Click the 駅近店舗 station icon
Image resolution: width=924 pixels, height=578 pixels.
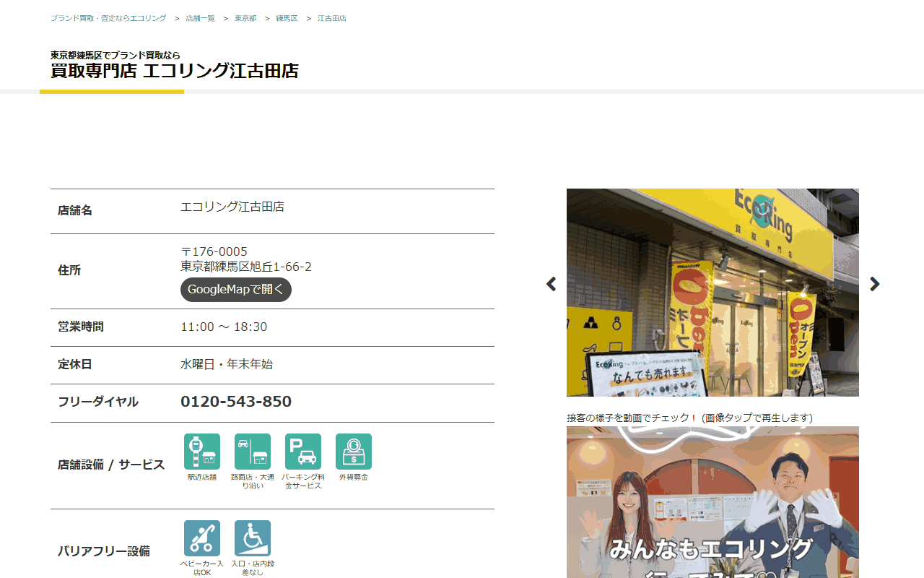[x=202, y=452]
